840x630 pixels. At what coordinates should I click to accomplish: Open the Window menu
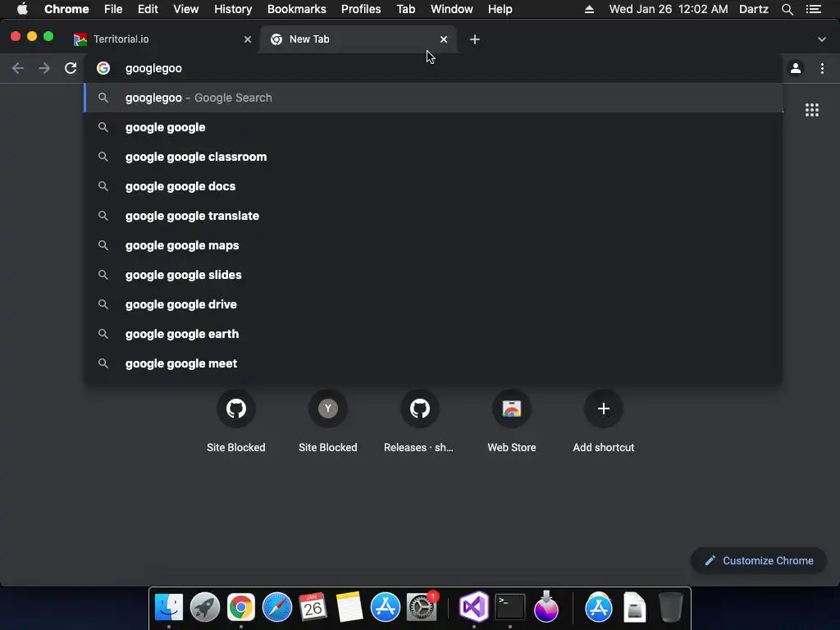(452, 9)
